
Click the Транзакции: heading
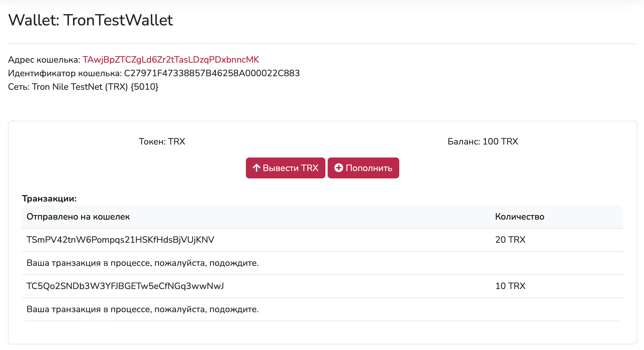49,199
